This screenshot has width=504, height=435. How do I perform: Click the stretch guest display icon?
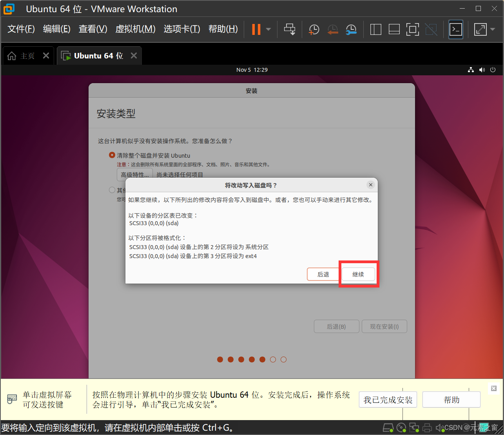[480, 29]
